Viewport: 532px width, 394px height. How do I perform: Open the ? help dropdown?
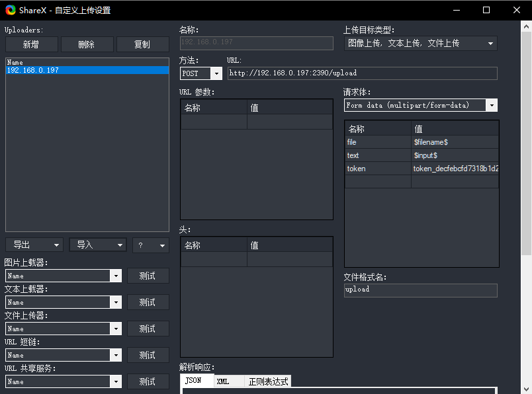pyautogui.click(x=151, y=245)
